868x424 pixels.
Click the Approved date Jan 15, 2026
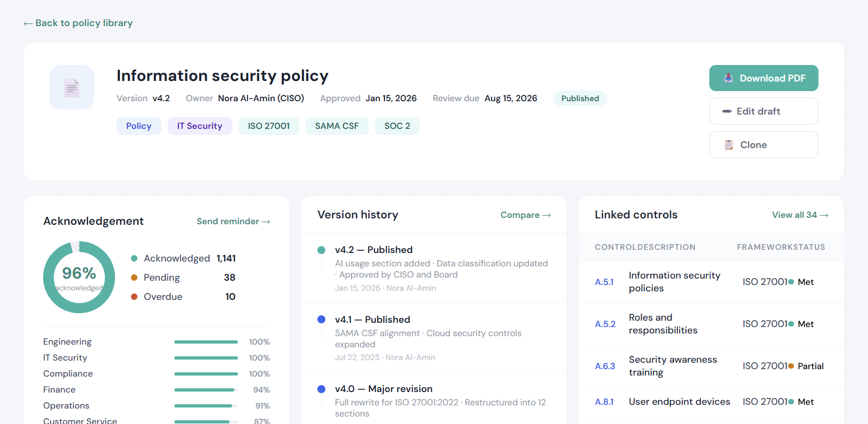coord(391,99)
